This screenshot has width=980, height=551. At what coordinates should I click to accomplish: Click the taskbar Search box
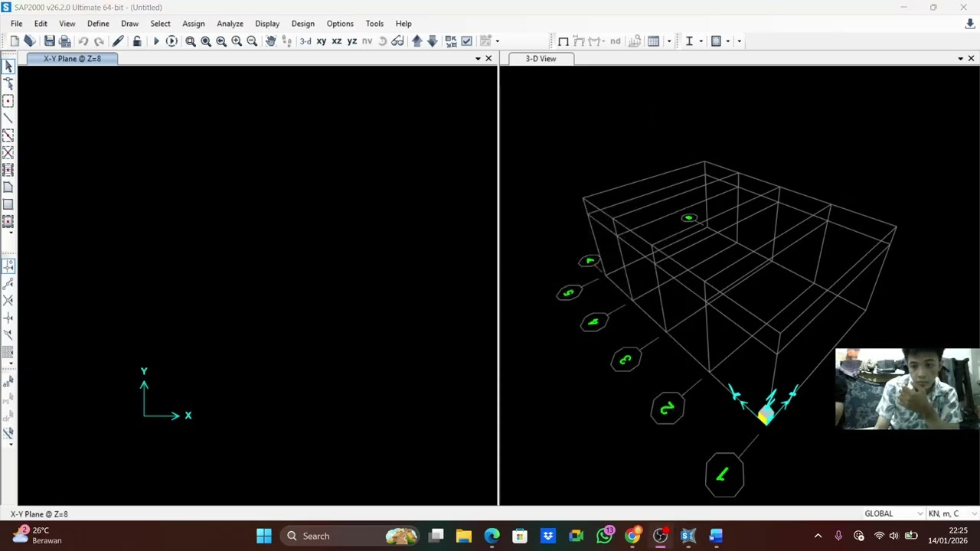click(x=351, y=536)
